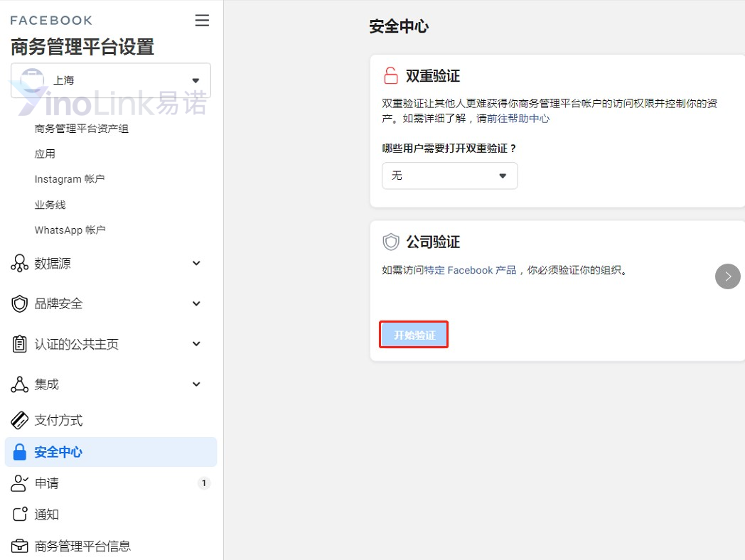Screen dimensions: 745x560
Task: Click the 公司验证 shield icon
Action: point(391,242)
